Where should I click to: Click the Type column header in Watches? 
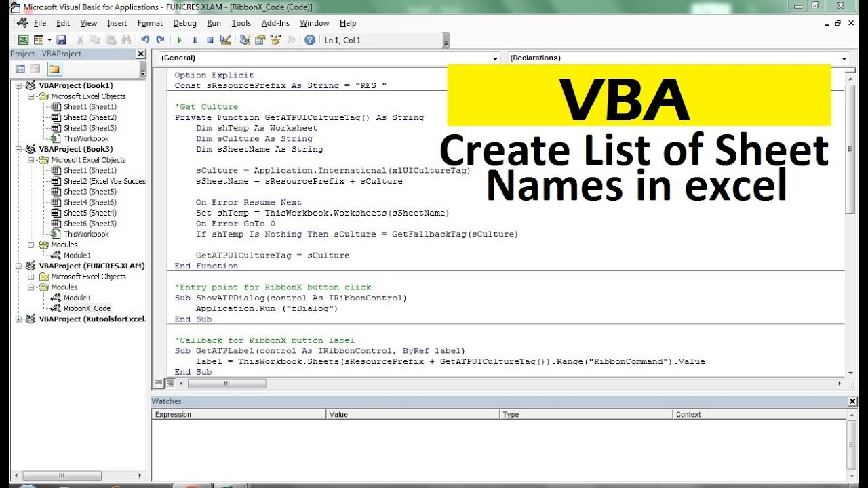tap(587, 414)
